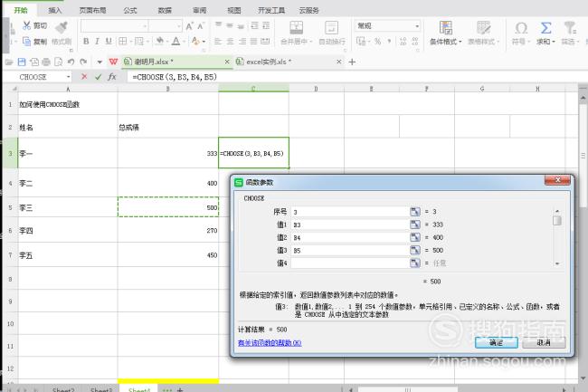588x392 pixels.
Task: Click the 序号 input field
Action: tap(350, 212)
